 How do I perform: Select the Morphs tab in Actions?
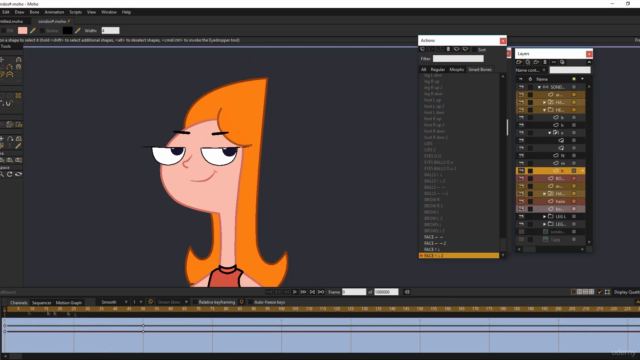pos(457,69)
